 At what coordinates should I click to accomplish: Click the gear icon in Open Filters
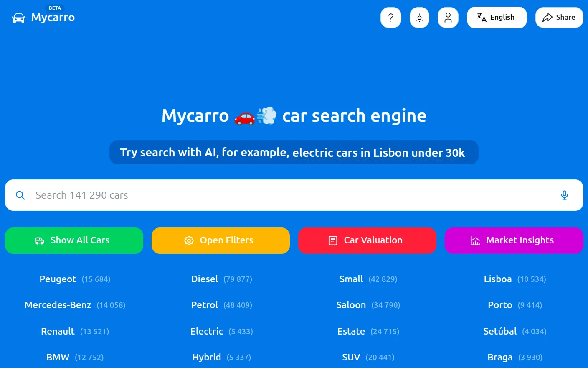coord(189,241)
